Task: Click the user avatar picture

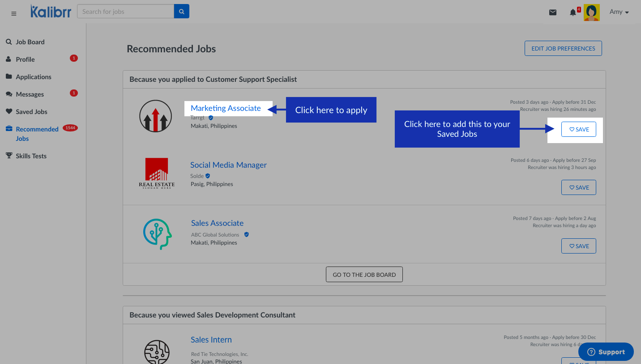Action: coord(591,13)
